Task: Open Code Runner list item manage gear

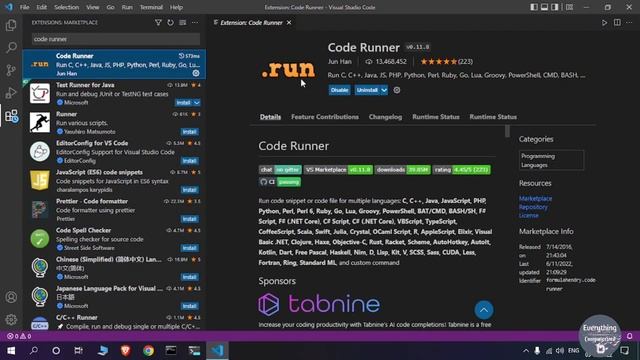Action: [x=196, y=73]
